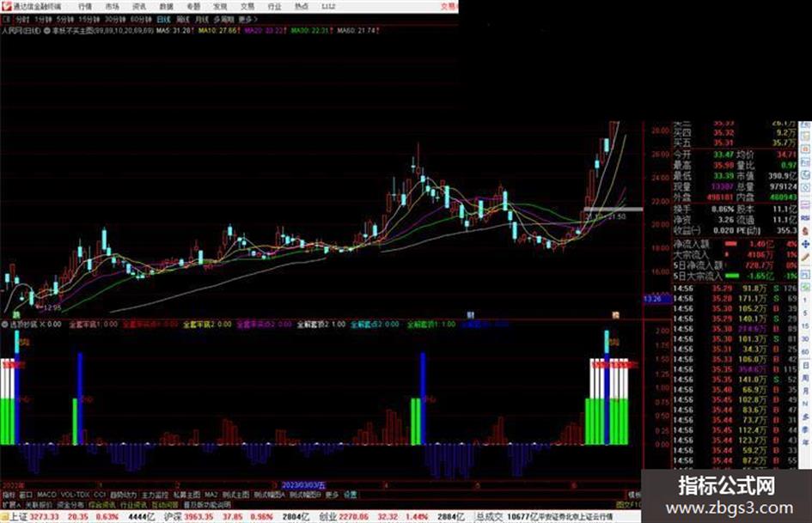Click the 窗口 tab at bottom

pyautogui.click(x=26, y=495)
